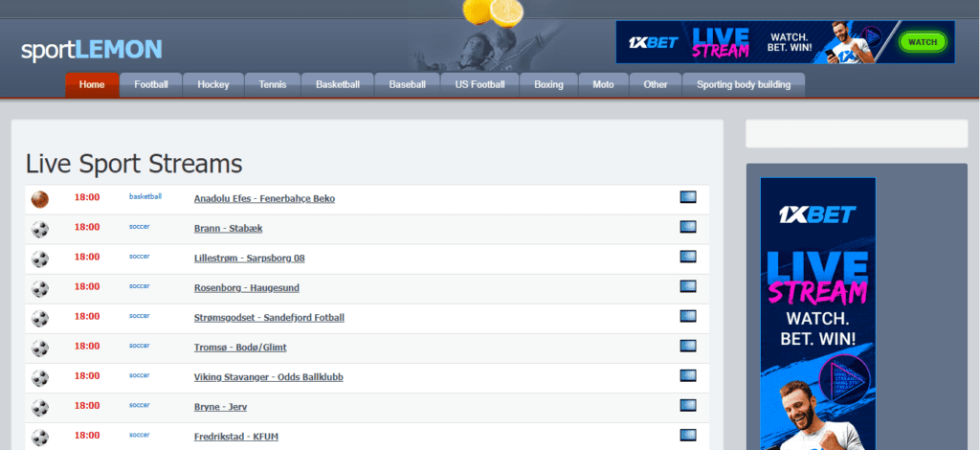Open stream screen icon for Tromsø - Bodø/Glimt
The image size is (980, 450).
(x=688, y=346)
